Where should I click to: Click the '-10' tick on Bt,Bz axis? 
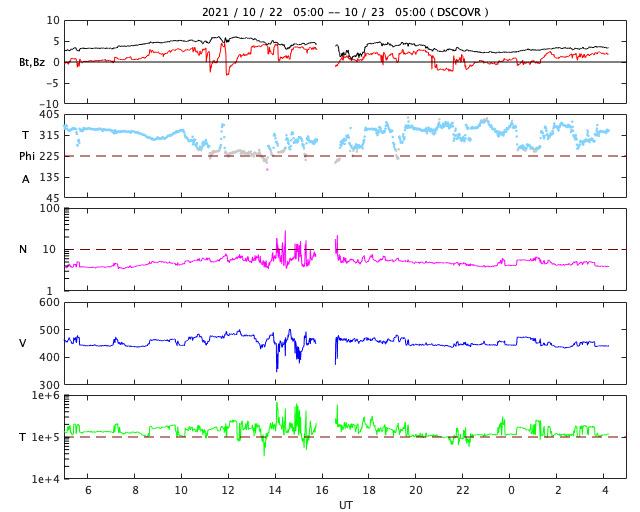tap(49, 104)
